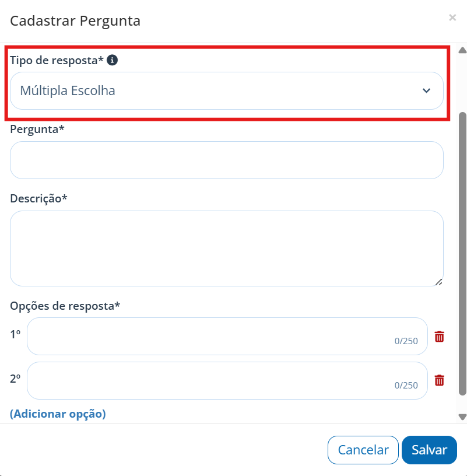Click the info icon beside Tipo de resposta

point(113,60)
